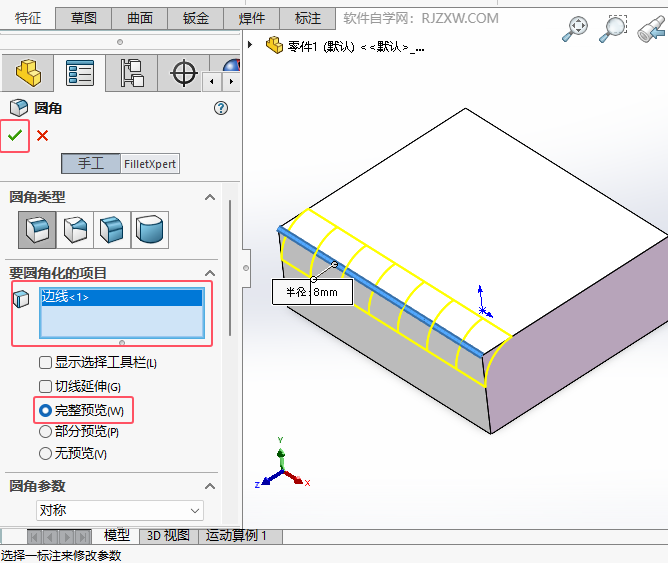Select Partial preview radio button
The image size is (668, 563).
[x=45, y=432]
